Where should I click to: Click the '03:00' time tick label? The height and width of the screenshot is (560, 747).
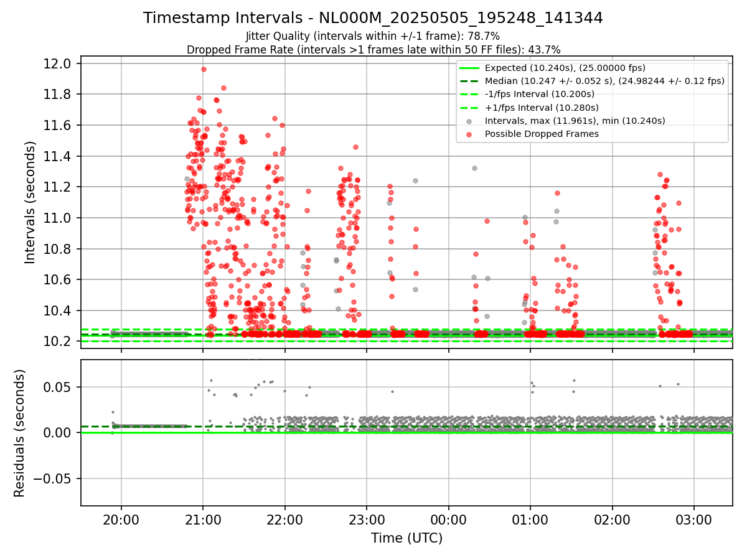point(694,520)
